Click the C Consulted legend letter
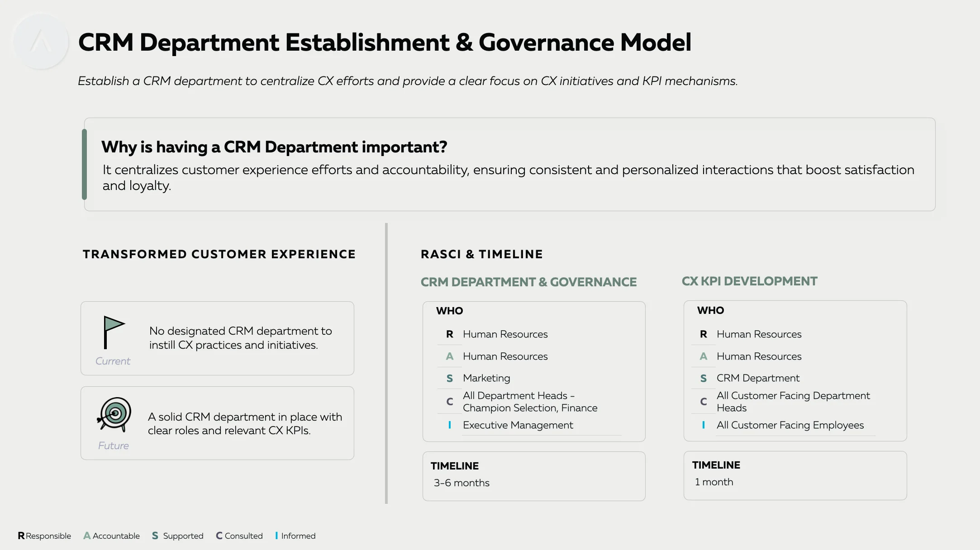 (219, 536)
